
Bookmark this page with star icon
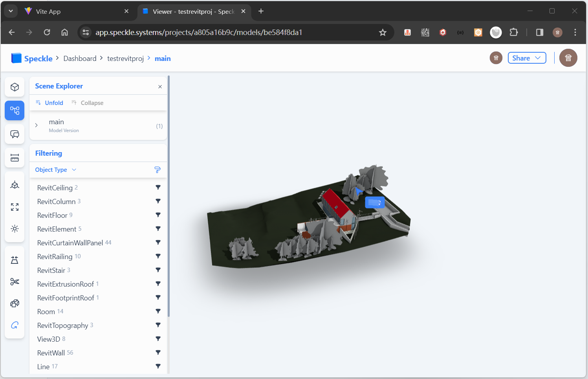pyautogui.click(x=383, y=33)
